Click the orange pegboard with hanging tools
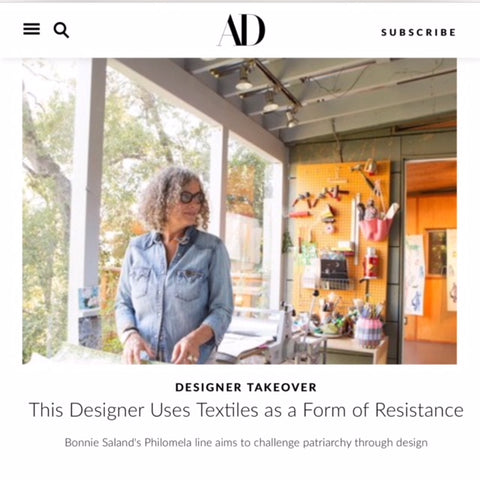This screenshot has height=480, width=480. 343,233
